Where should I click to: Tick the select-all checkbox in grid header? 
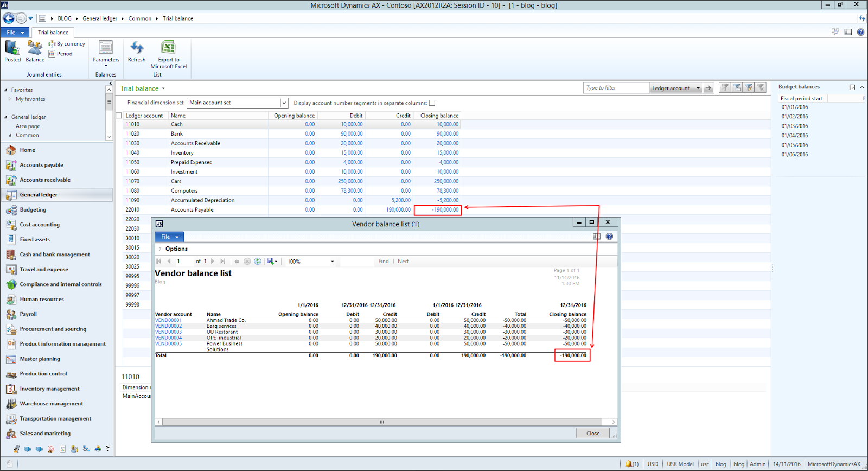pos(119,116)
